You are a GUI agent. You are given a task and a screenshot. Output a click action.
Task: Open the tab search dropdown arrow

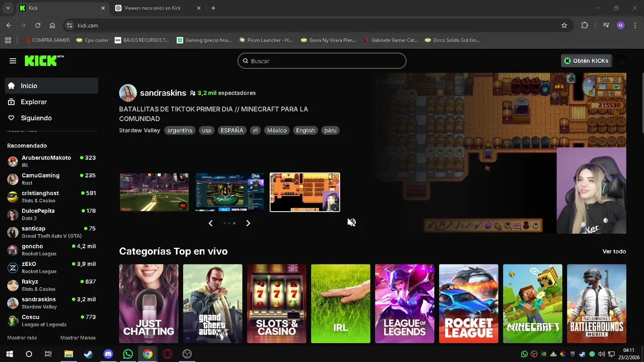point(8,8)
